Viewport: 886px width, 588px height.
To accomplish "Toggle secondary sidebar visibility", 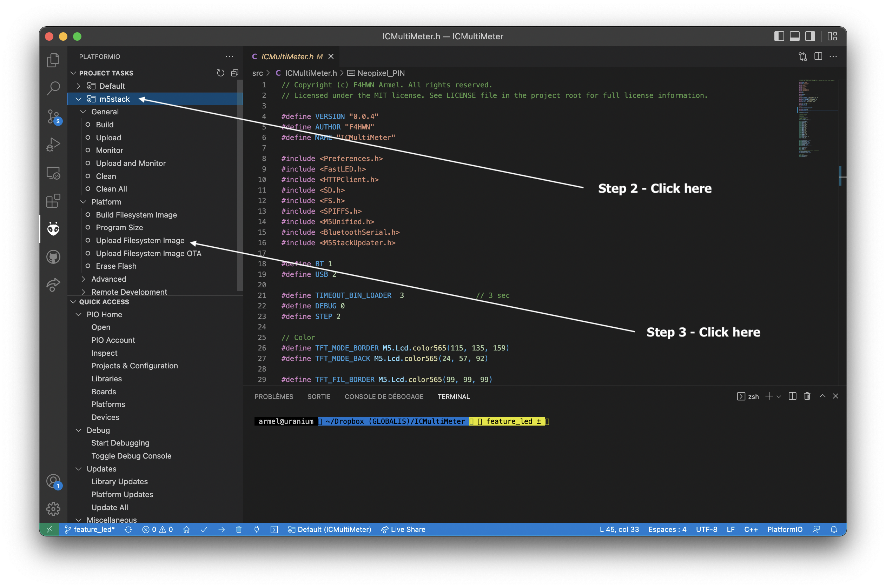I will click(810, 36).
